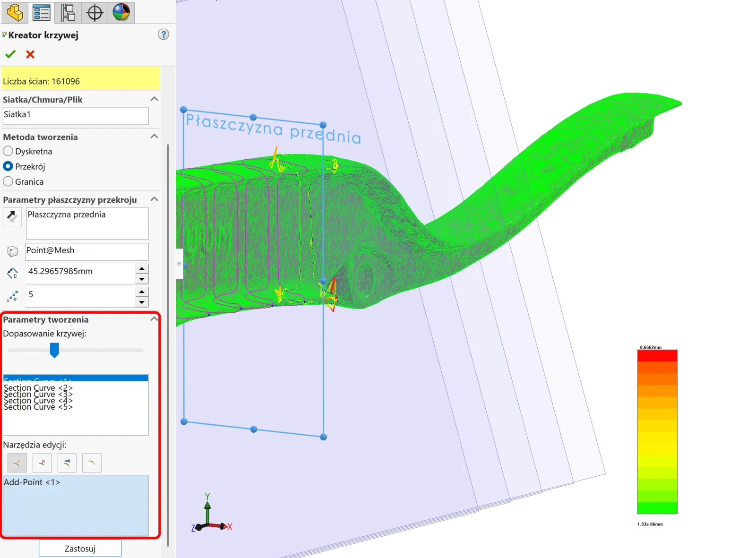Click the Zastosuj button
This screenshot has width=756, height=558.
pyautogui.click(x=80, y=549)
